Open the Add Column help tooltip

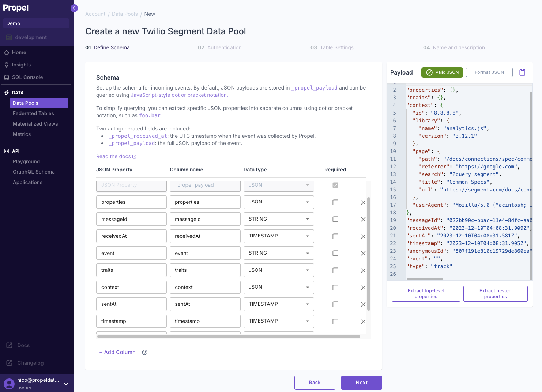coord(144,352)
